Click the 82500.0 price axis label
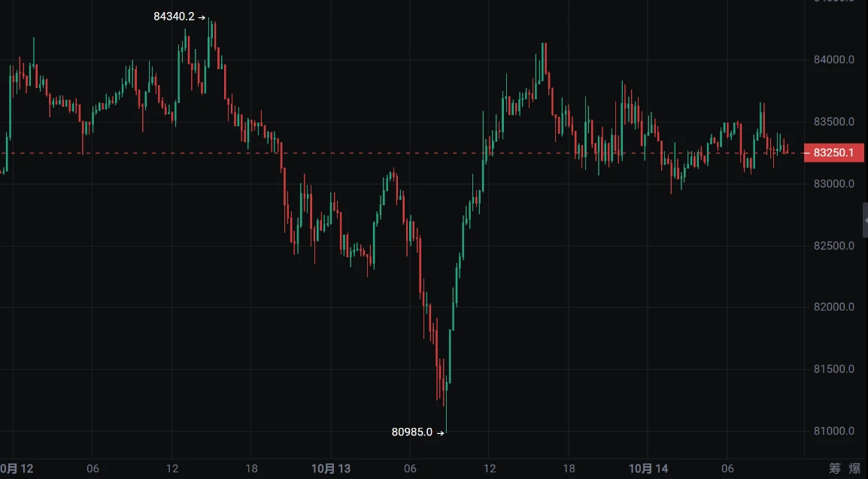868x479 pixels. [833, 246]
